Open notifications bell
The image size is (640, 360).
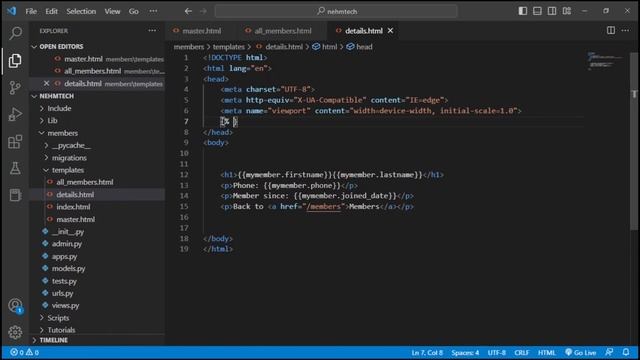coord(626,352)
